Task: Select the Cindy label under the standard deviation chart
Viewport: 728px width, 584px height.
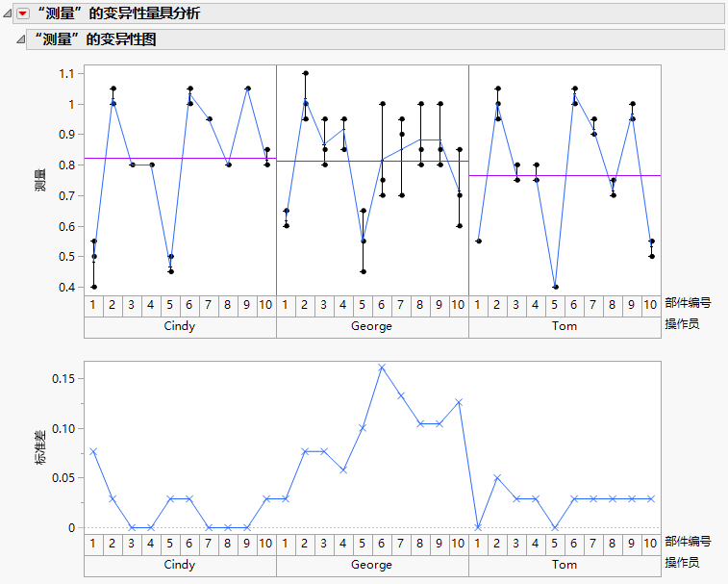Action: coord(180,565)
